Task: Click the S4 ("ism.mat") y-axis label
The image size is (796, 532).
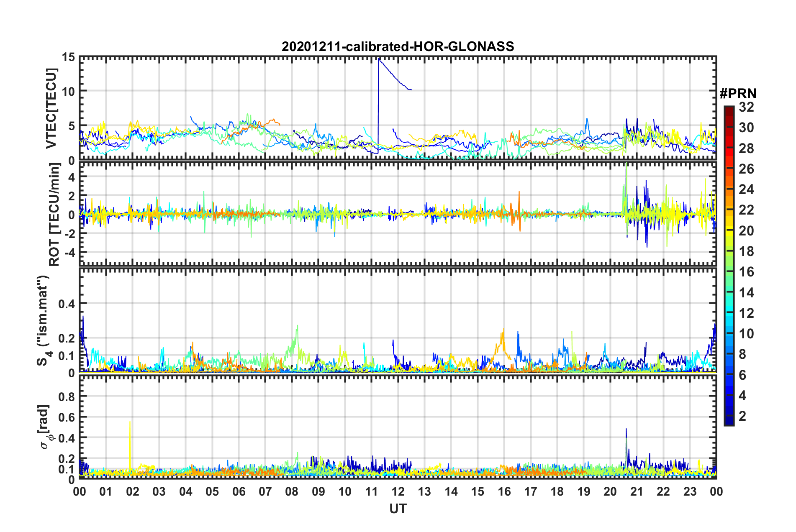Action: tap(44, 320)
